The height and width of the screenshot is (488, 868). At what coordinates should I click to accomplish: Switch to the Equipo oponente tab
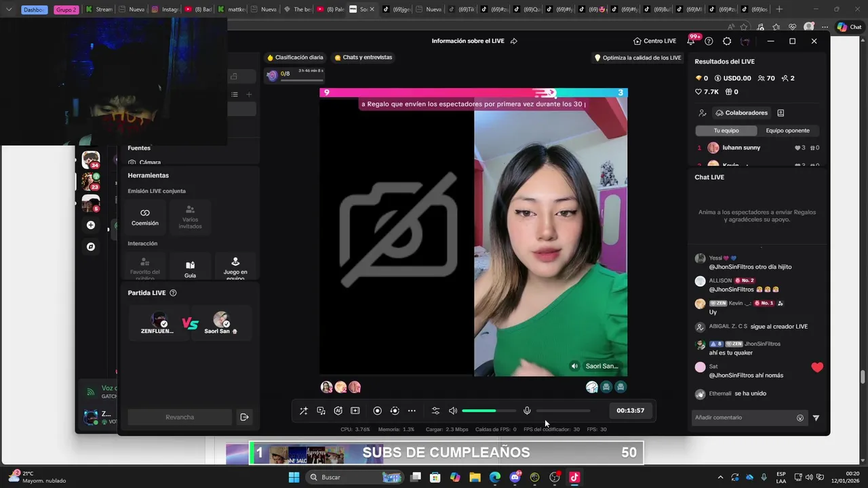point(787,130)
